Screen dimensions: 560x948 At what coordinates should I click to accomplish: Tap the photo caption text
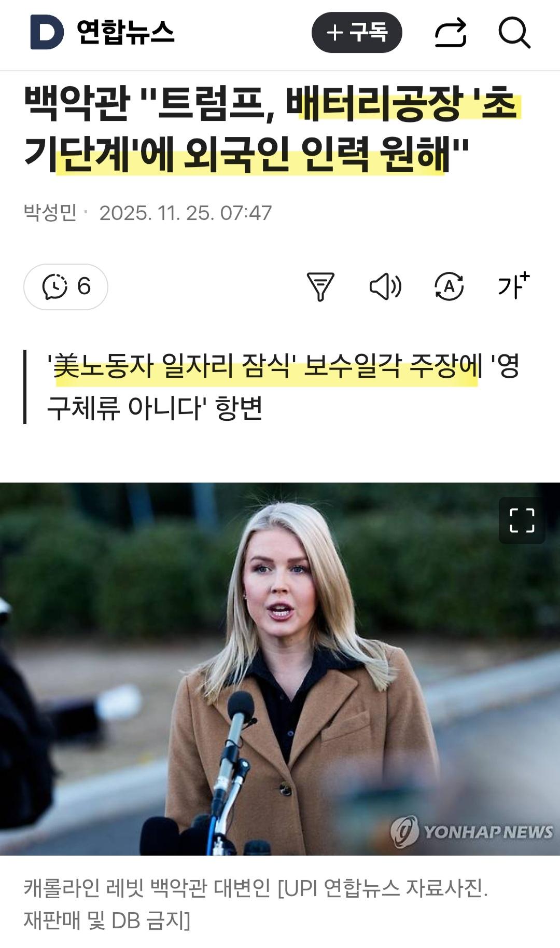click(256, 904)
